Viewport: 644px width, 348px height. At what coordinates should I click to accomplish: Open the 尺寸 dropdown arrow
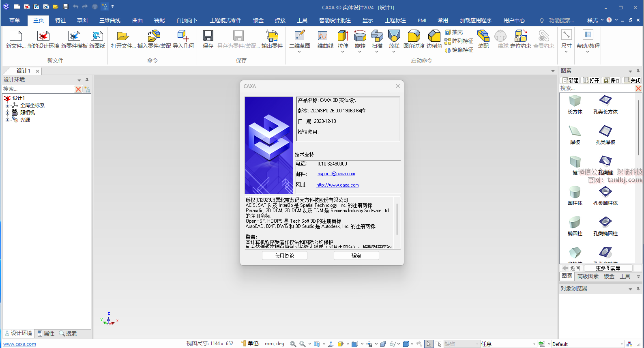[x=566, y=52]
